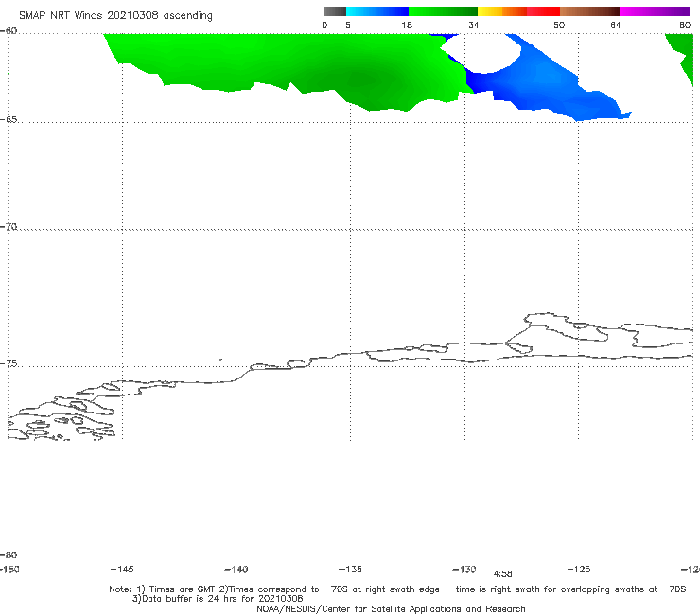Pick the red color bar segment

coord(543,11)
